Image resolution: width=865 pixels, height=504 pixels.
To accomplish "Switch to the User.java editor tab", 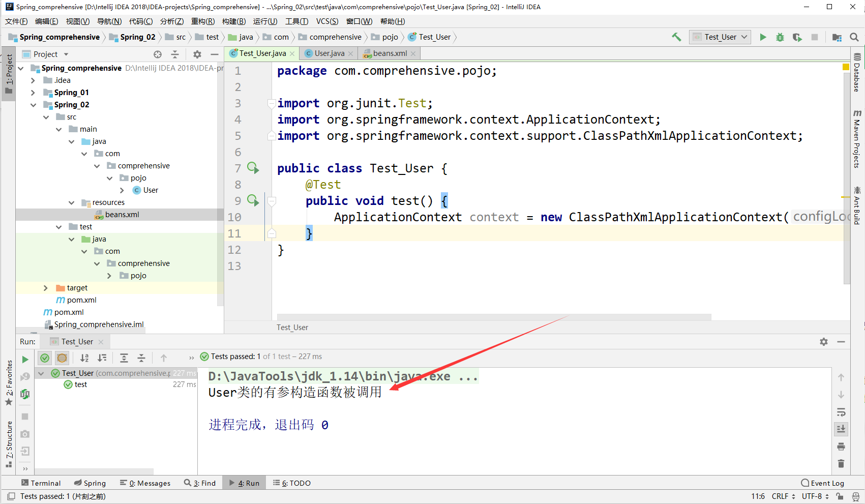I will [x=329, y=53].
